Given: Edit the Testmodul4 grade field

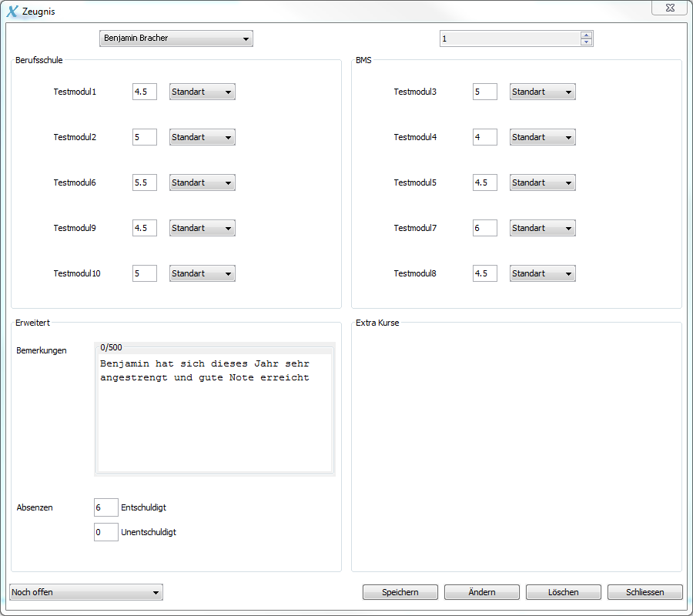Looking at the screenshot, I should pyautogui.click(x=485, y=137).
